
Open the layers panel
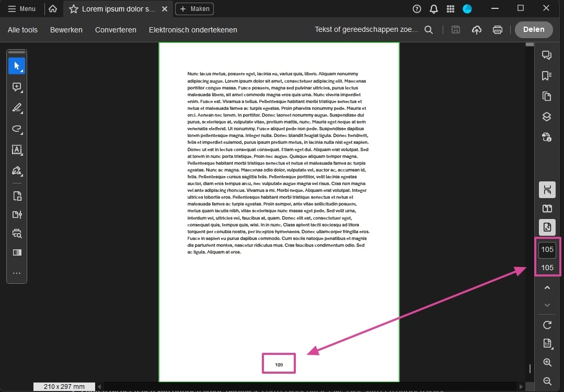click(x=547, y=117)
